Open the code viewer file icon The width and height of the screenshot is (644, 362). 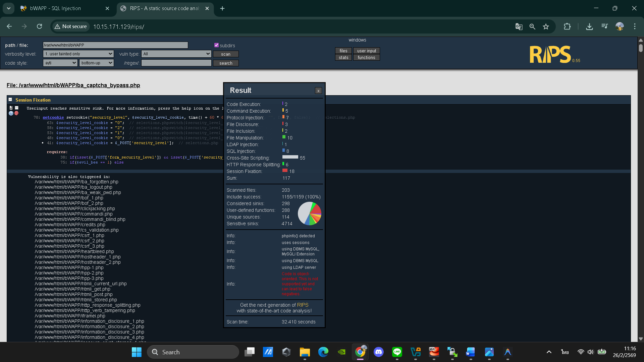point(11,108)
